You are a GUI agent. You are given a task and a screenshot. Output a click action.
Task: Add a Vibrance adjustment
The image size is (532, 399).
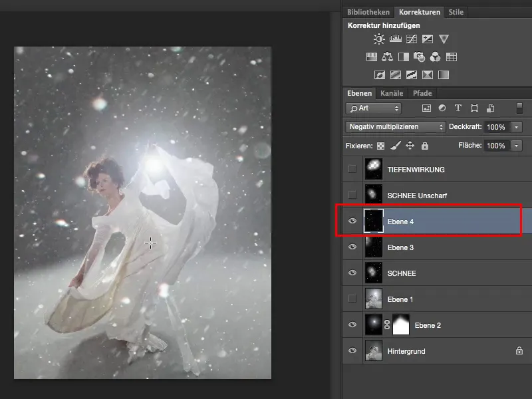click(444, 39)
